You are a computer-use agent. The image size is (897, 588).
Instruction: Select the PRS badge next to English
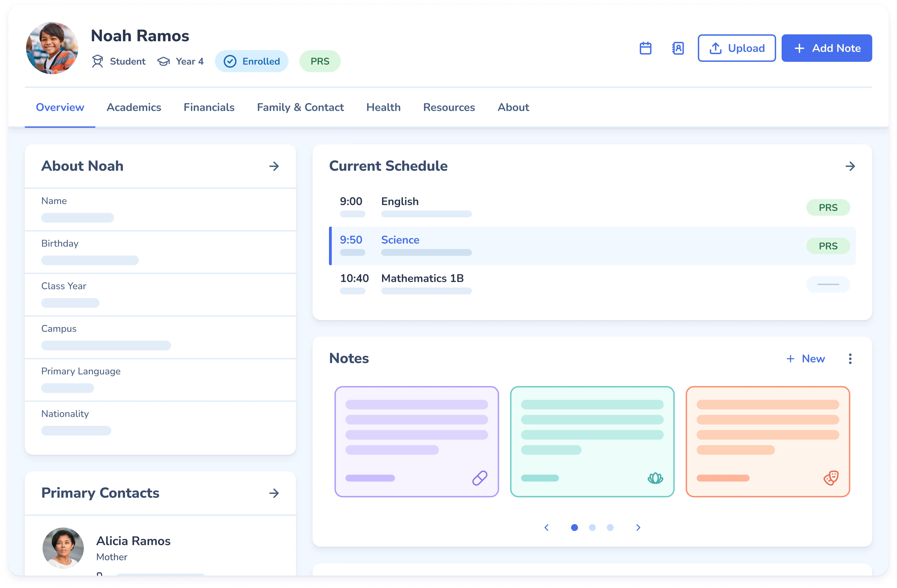[x=828, y=207]
